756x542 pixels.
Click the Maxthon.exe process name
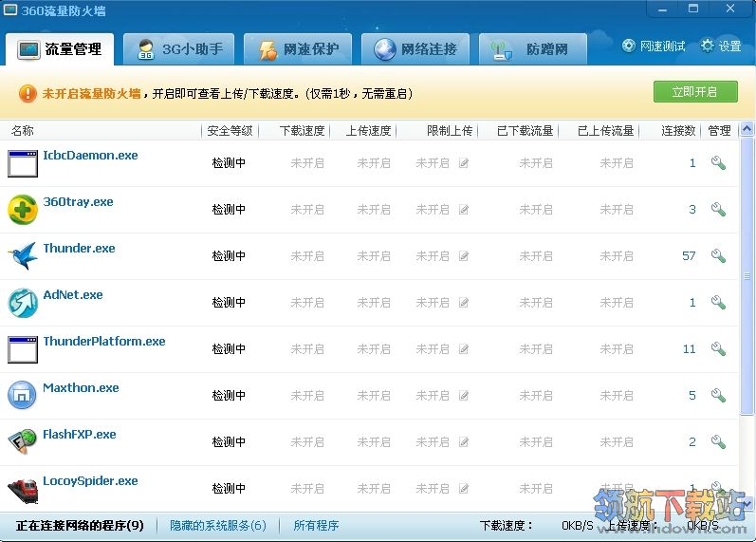pos(81,387)
